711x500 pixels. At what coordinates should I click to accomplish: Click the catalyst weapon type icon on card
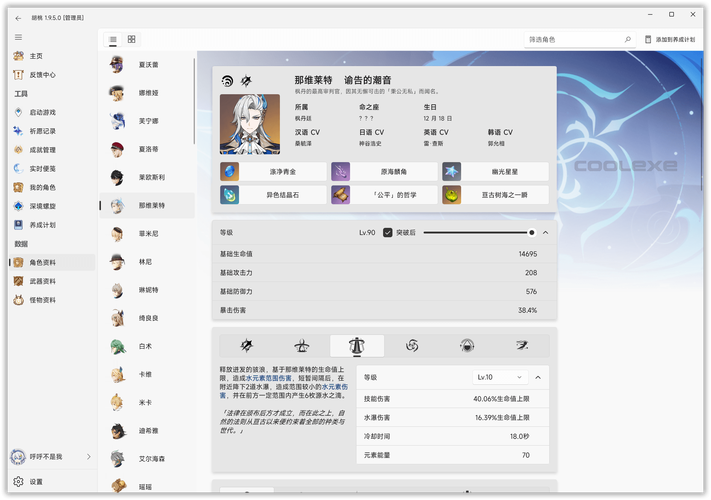point(246,81)
